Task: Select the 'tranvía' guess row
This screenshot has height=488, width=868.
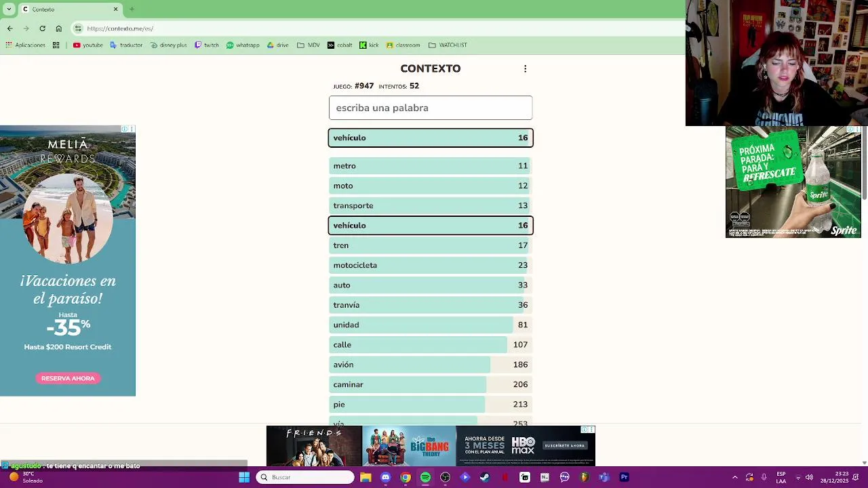Action: click(x=431, y=305)
